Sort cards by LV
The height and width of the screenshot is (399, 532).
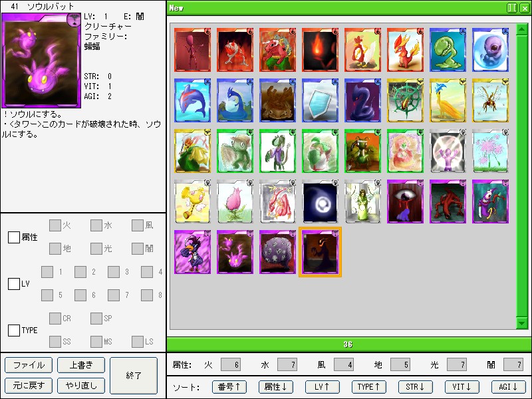click(x=322, y=387)
